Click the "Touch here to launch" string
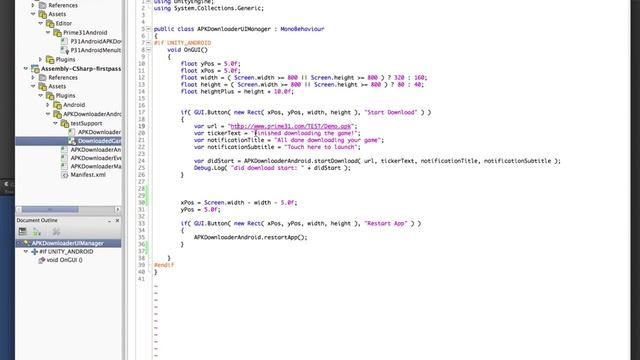 322,147
